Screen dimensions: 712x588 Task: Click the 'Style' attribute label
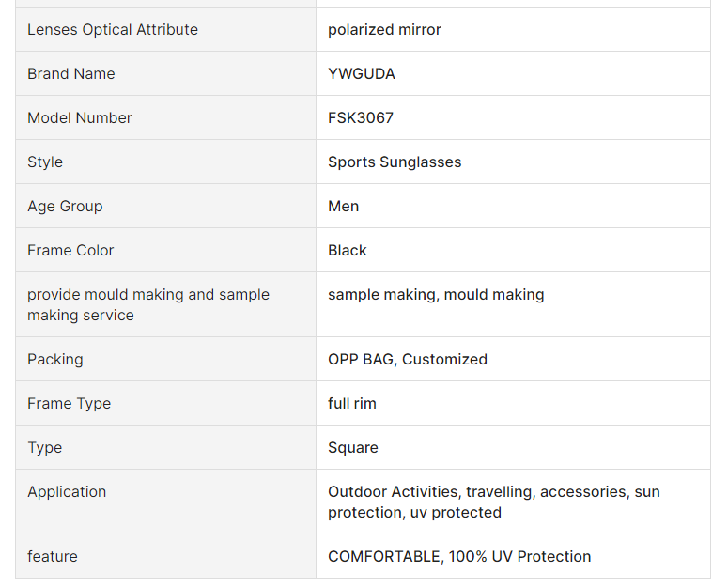[45, 162]
